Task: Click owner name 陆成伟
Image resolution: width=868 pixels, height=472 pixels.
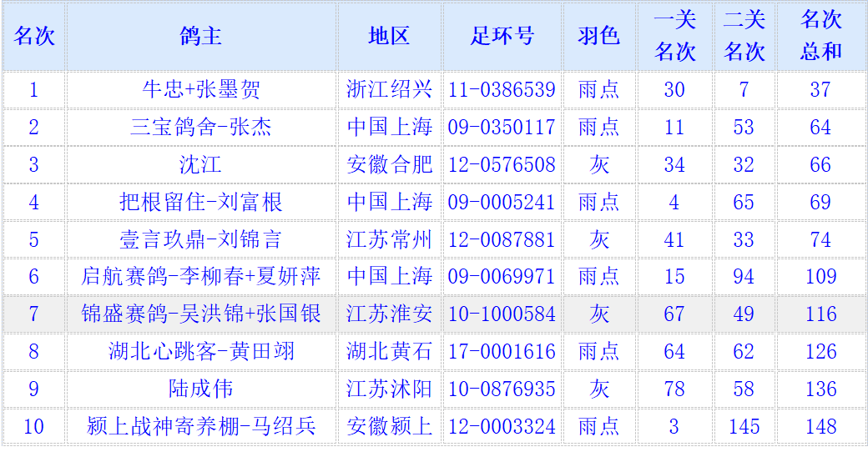Action: click(201, 389)
